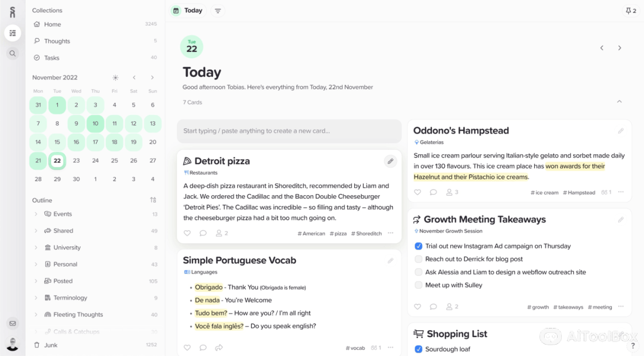Click the Supernotes logo icon
644x356 pixels.
pos(12,12)
